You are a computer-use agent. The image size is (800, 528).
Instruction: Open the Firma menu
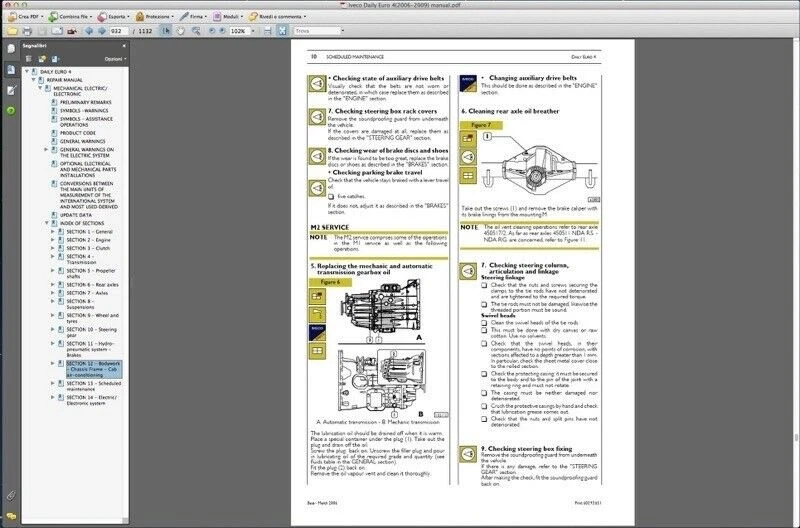pyautogui.click(x=193, y=16)
